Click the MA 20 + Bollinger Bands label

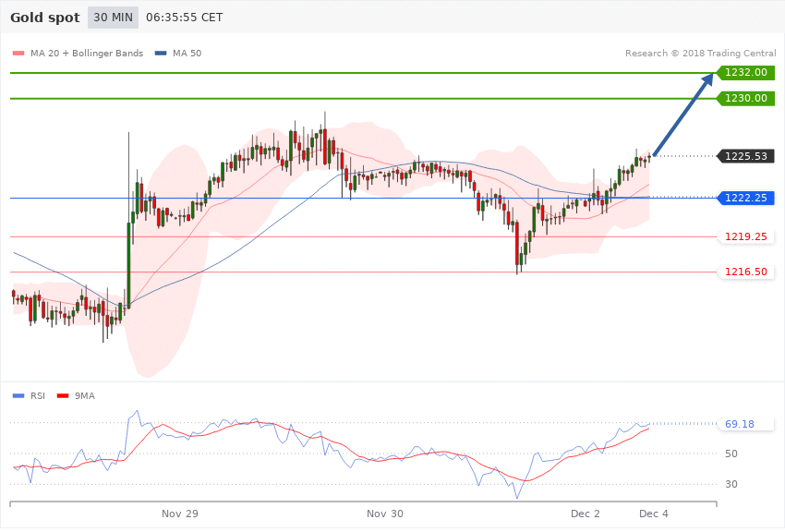click(87, 53)
